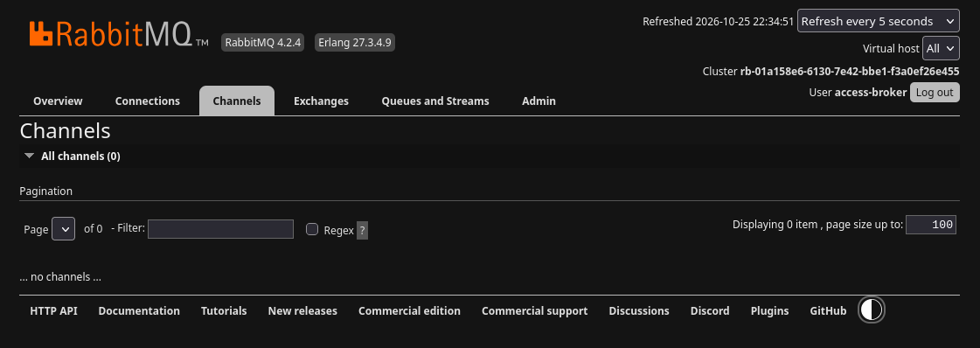Image resolution: width=980 pixels, height=348 pixels.
Task: Visit the New releases link
Action: click(x=302, y=310)
